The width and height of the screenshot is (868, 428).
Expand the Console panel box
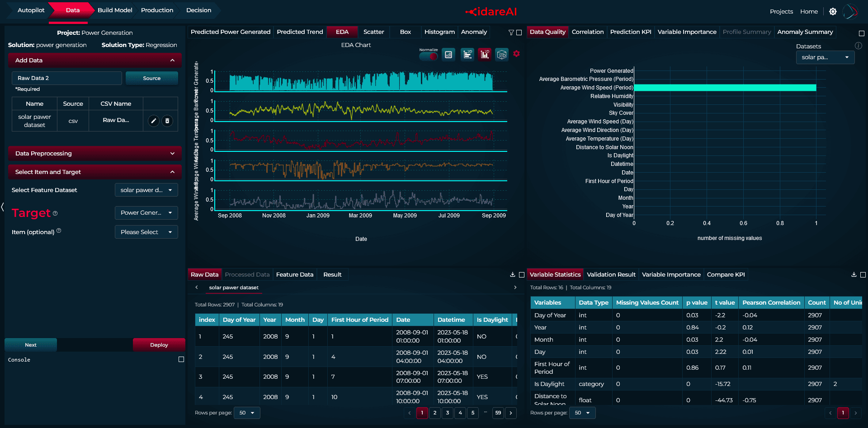[x=181, y=359]
